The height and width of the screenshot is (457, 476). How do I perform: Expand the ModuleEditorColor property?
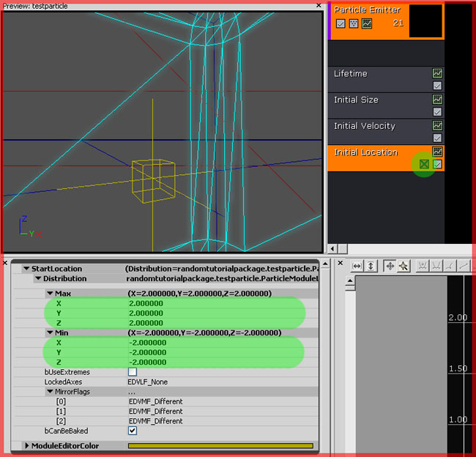coord(27,445)
